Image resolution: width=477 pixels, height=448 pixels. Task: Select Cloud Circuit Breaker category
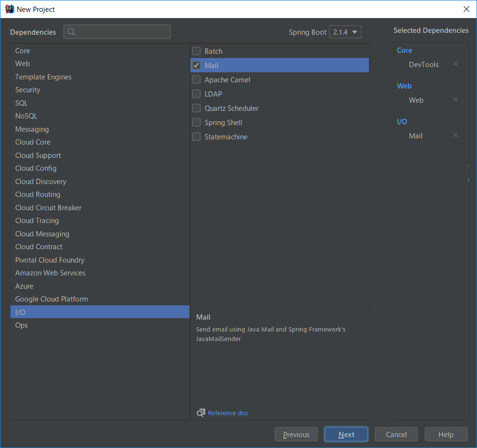[x=100, y=207]
